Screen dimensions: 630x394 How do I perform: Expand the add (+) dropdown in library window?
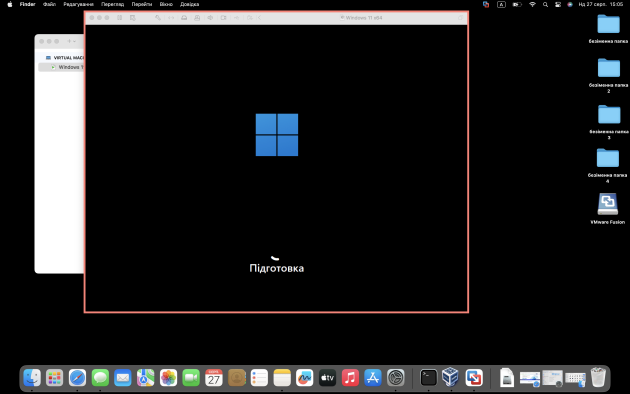[71, 41]
